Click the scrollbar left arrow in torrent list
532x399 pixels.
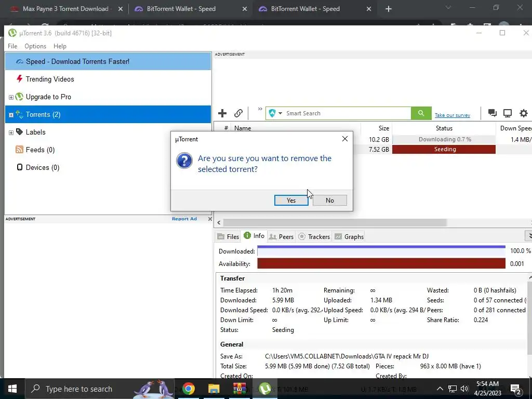point(219,222)
